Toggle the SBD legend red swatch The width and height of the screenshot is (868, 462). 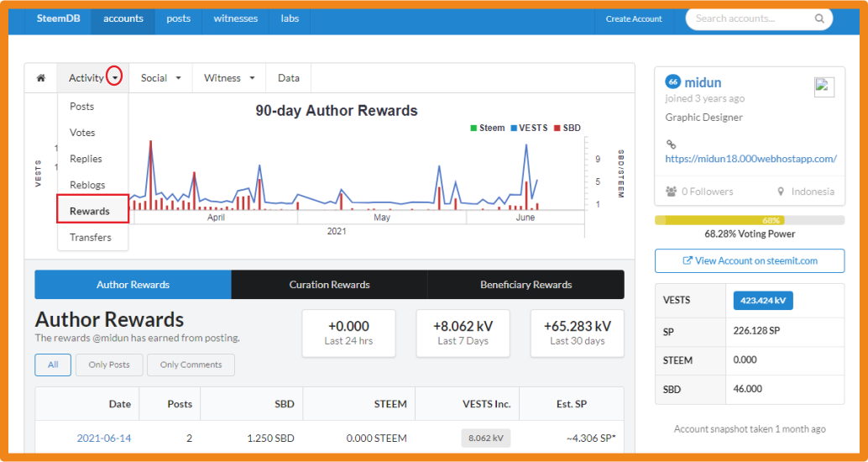coord(557,128)
